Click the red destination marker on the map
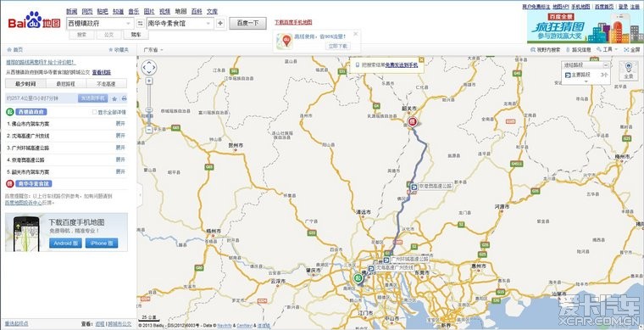The height and width of the screenshot is (330, 644). tap(413, 121)
